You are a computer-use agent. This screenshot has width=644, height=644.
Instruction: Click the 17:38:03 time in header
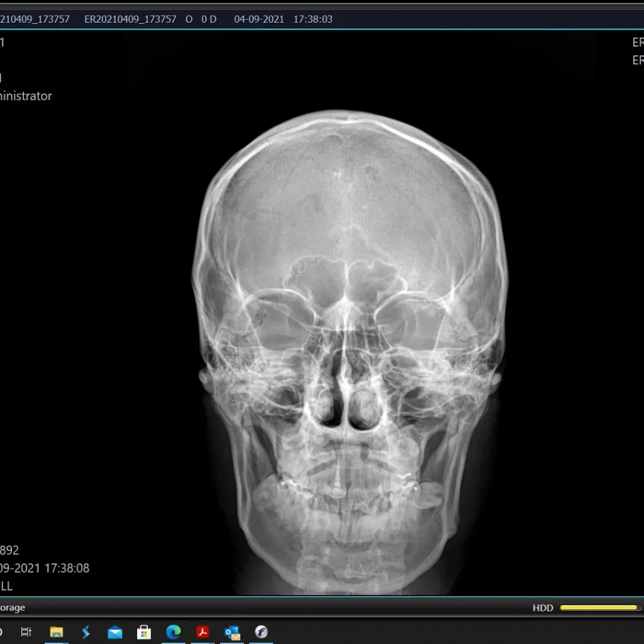click(x=313, y=19)
